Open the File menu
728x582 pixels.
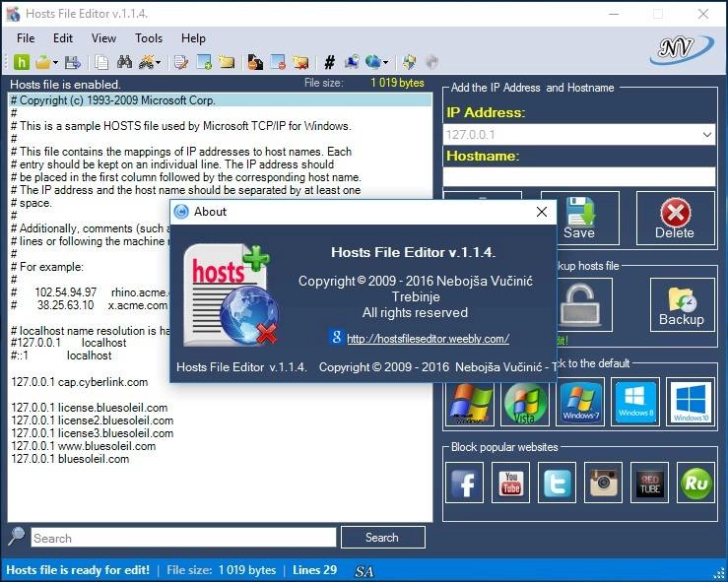tap(26, 38)
